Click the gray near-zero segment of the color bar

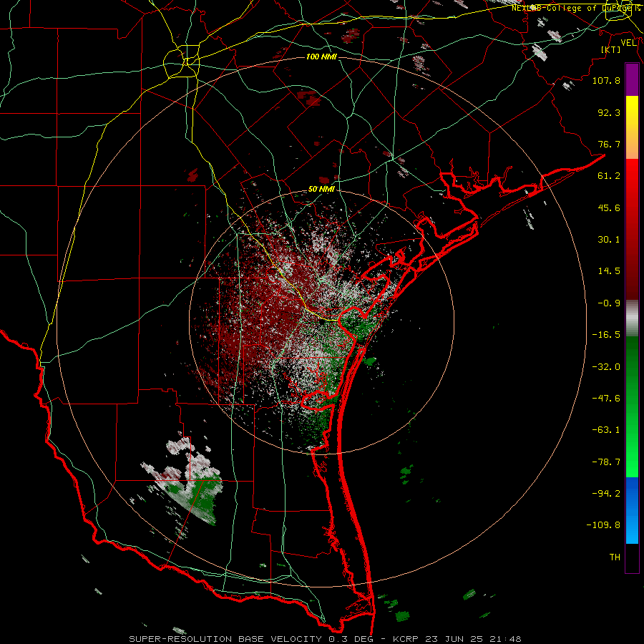[632, 318]
